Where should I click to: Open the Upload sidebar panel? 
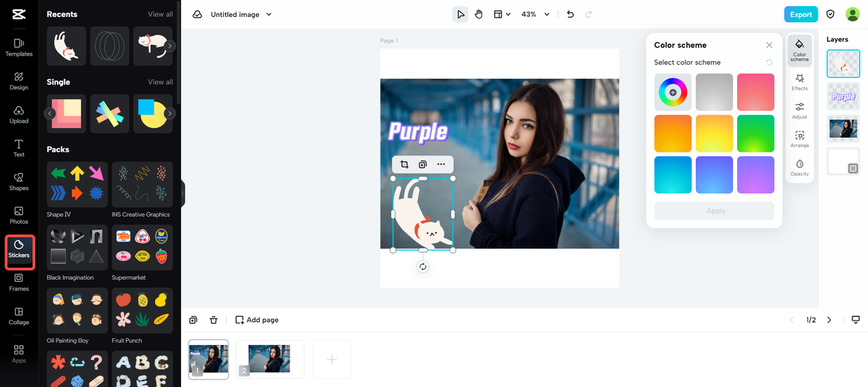pyautogui.click(x=19, y=115)
